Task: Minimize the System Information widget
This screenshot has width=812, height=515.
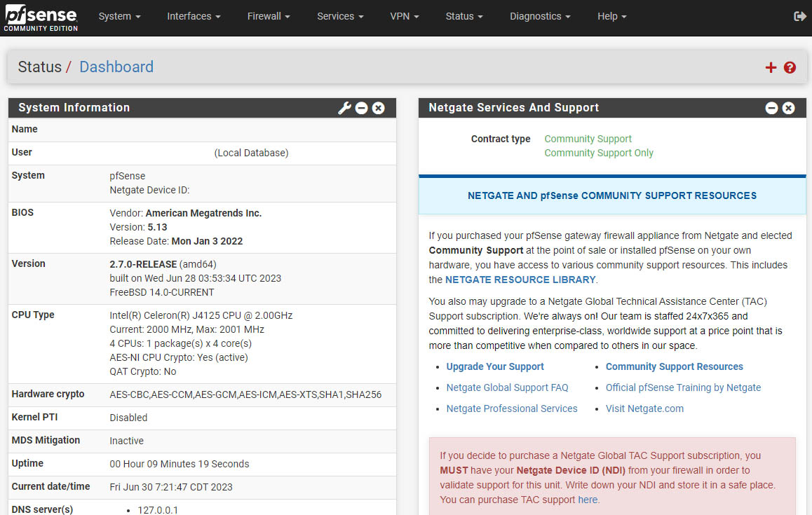Action: coord(361,108)
